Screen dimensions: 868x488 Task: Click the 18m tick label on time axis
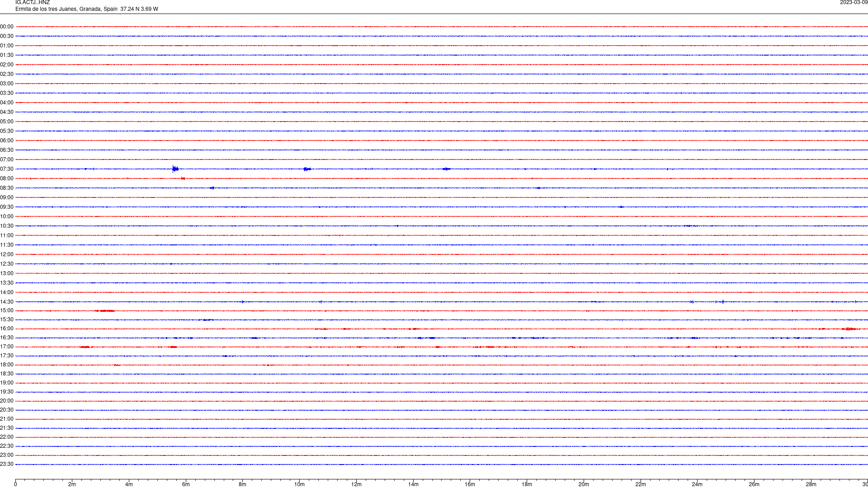(527, 484)
